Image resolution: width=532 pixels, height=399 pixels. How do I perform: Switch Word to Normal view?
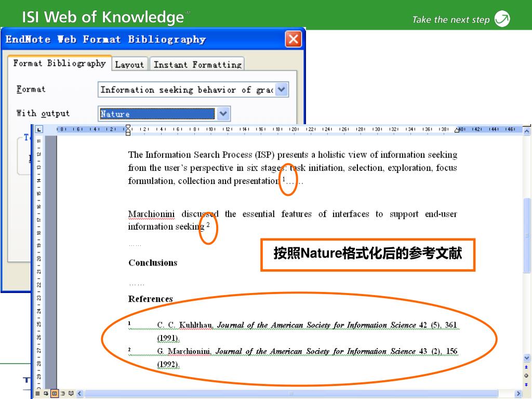(37, 394)
